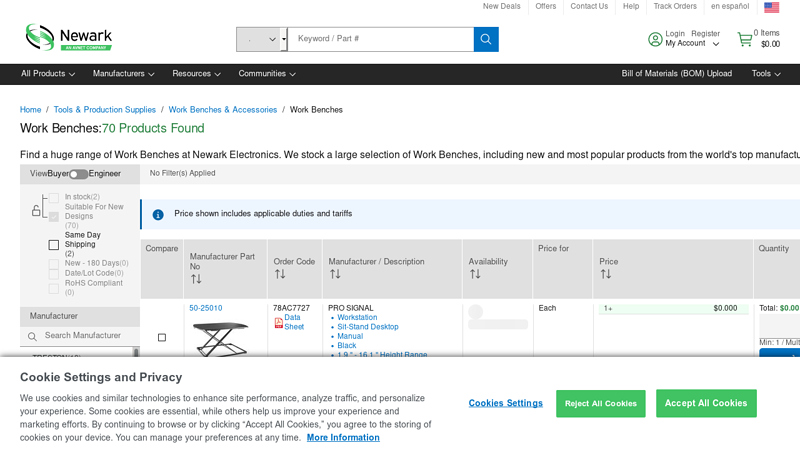Expand the Resources menu

[196, 73]
